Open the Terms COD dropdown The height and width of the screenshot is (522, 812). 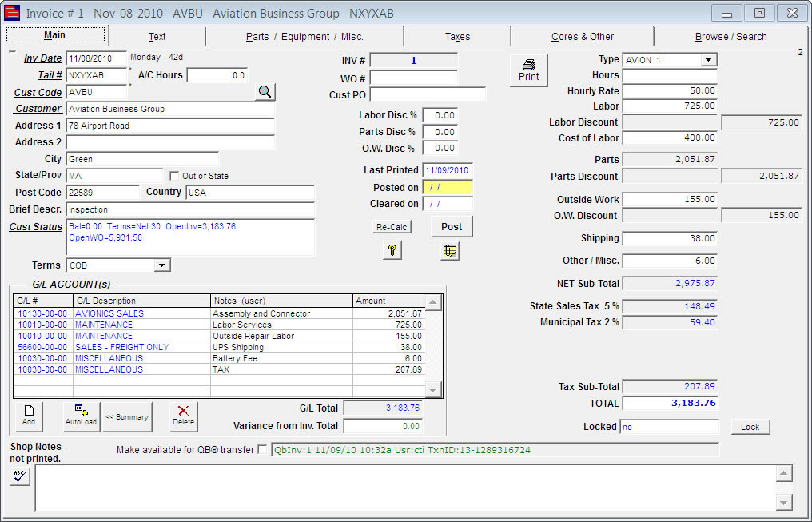[161, 265]
